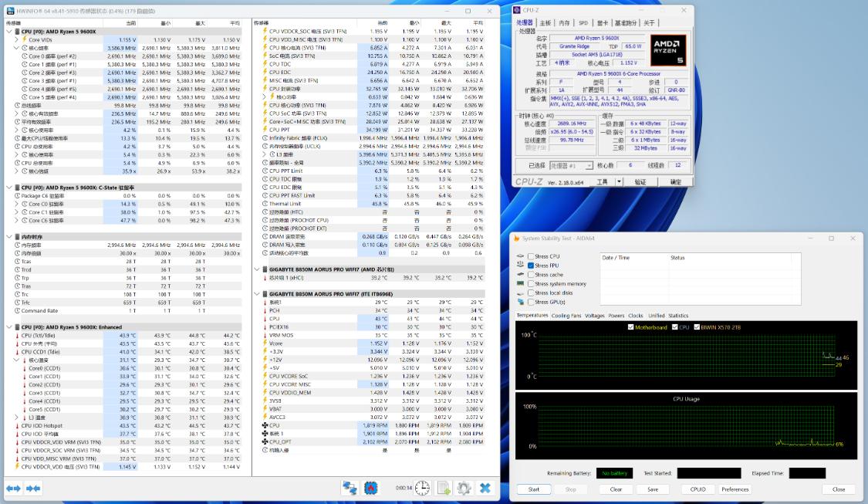Open the Voltages tab in AIDA64
Viewport: 868px width, 504px height.
coord(596,316)
